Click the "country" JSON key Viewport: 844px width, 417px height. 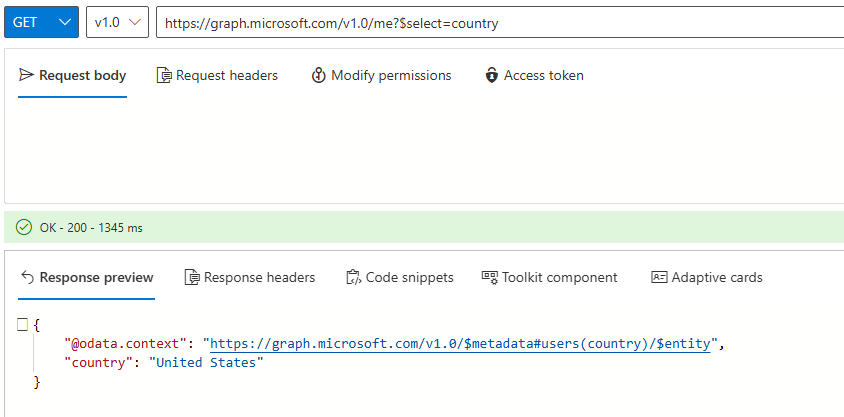pyautogui.click(x=98, y=363)
